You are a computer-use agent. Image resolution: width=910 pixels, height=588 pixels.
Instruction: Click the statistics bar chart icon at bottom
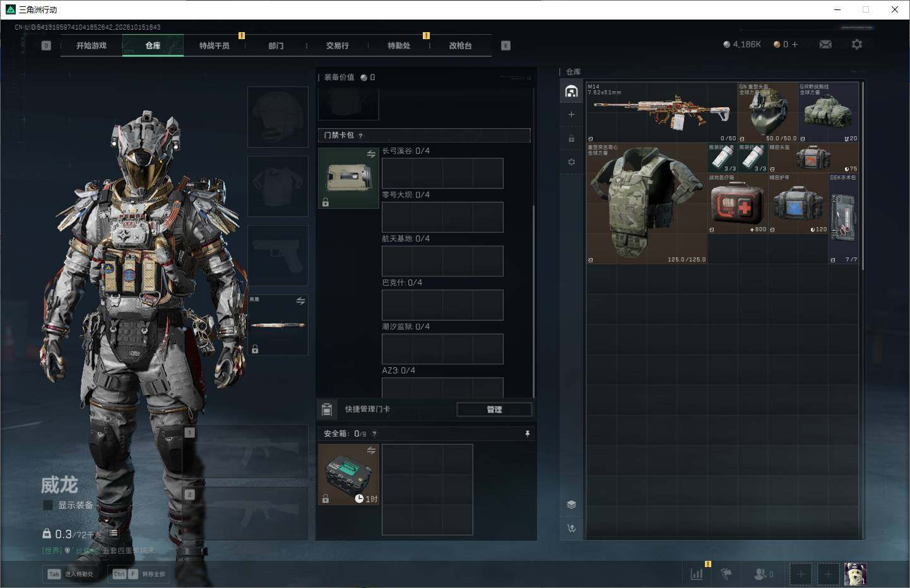click(x=697, y=574)
